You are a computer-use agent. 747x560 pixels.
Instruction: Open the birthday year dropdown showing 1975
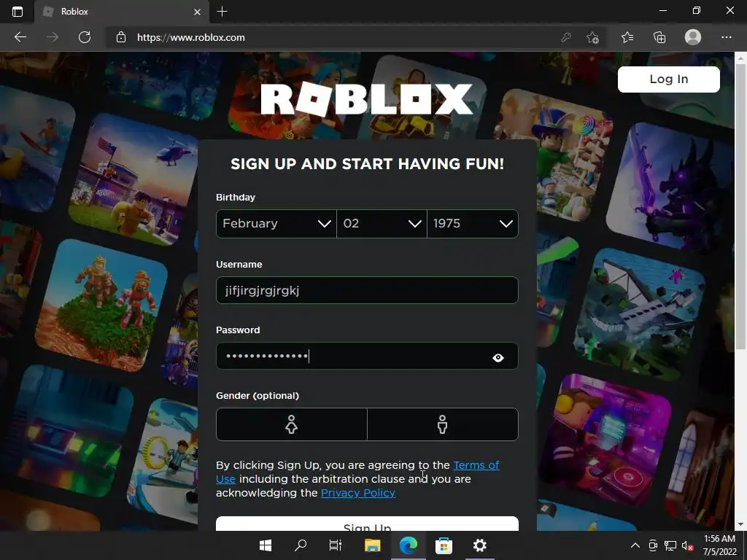point(473,224)
